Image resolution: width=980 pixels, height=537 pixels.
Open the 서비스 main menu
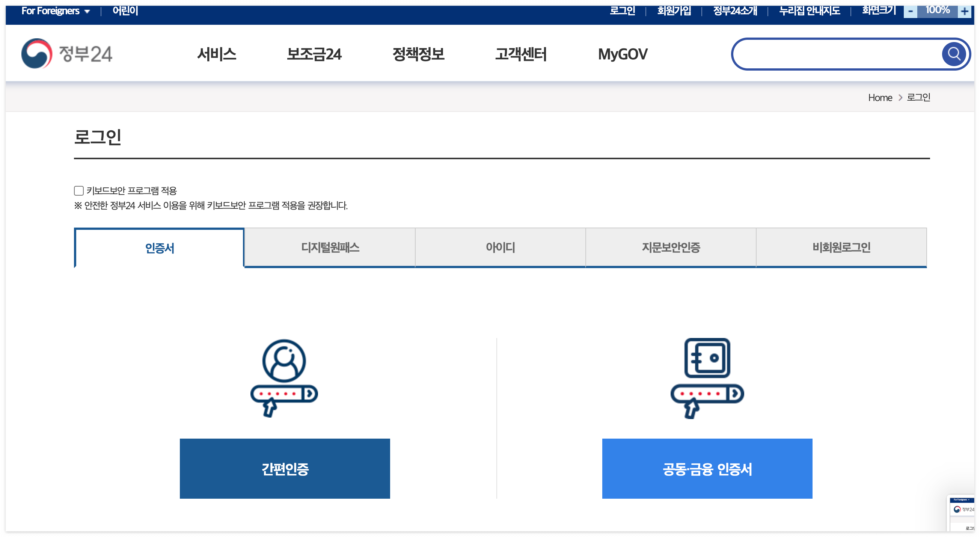coord(217,54)
